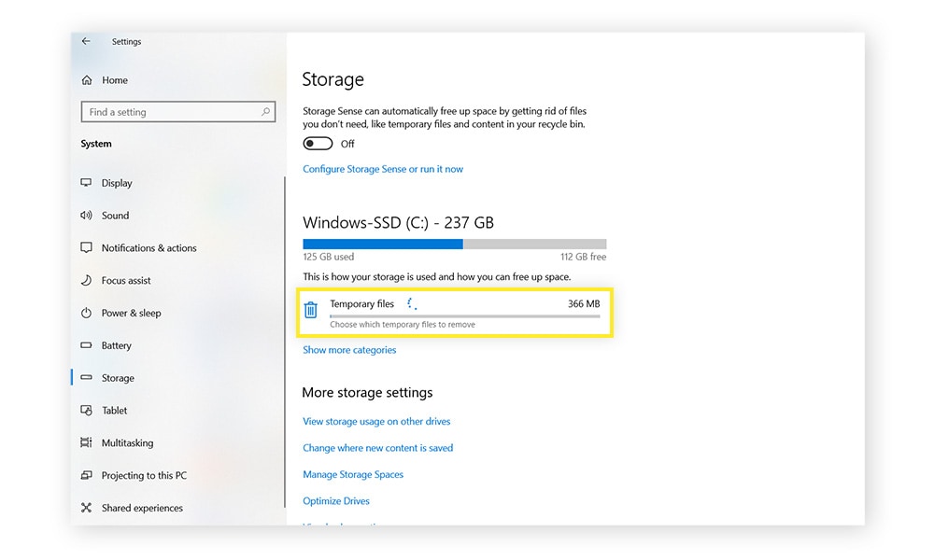934x560 pixels.
Task: Click the Temporary files usage bar
Action: coord(464,316)
